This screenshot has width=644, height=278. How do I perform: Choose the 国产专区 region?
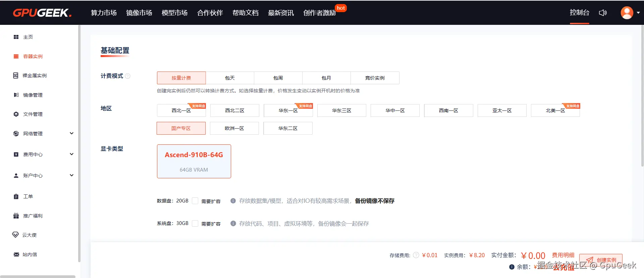click(x=181, y=128)
